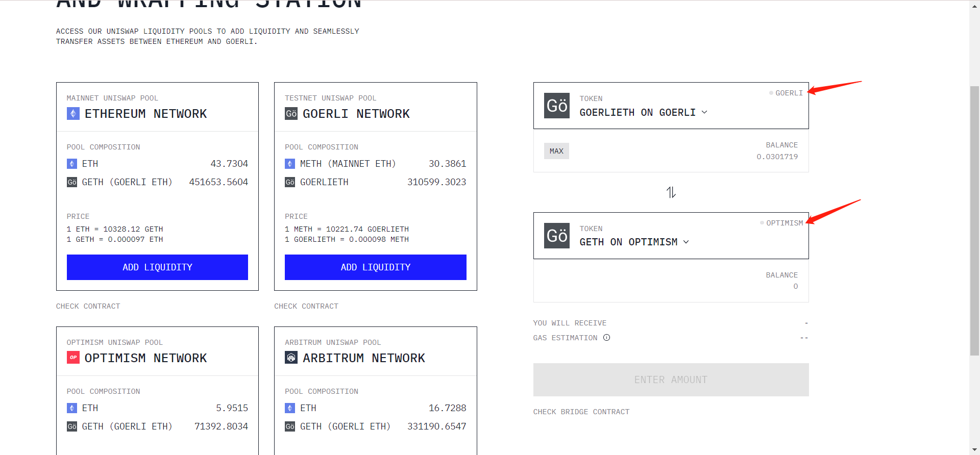
Task: Click the Optimism network status indicator
Action: pyautogui.click(x=781, y=223)
